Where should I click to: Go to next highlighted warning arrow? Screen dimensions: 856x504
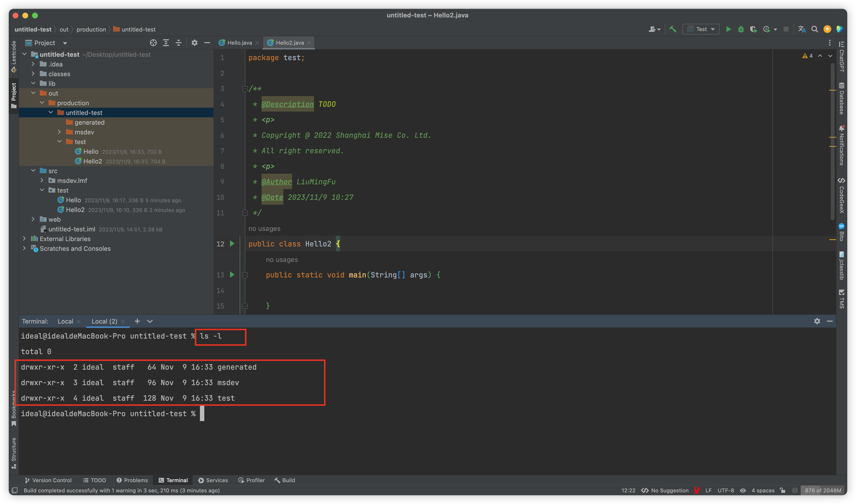[830, 56]
